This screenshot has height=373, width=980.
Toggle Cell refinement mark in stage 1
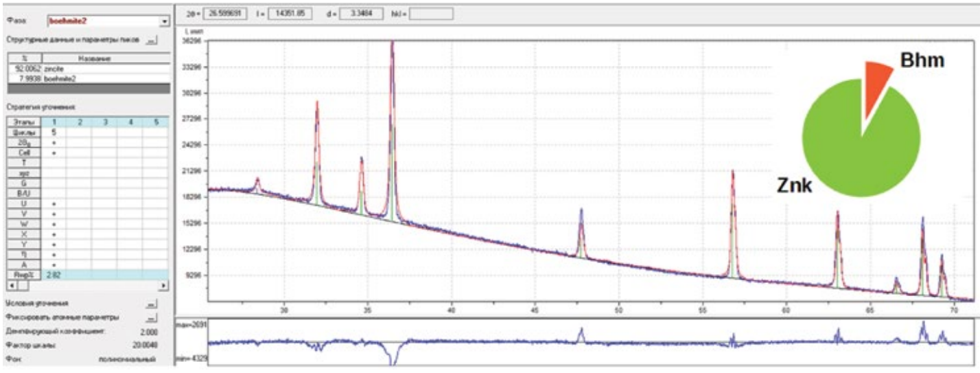tap(54, 152)
